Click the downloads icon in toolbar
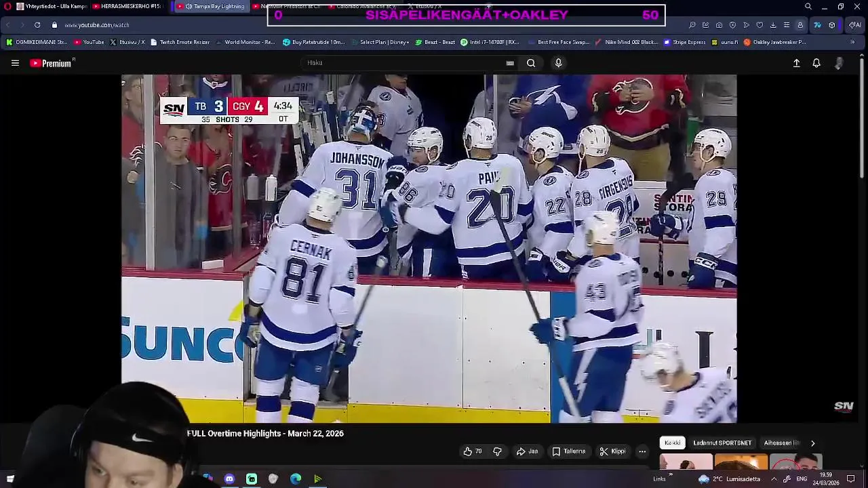Screen dimensions: 868x488 (x=773, y=25)
